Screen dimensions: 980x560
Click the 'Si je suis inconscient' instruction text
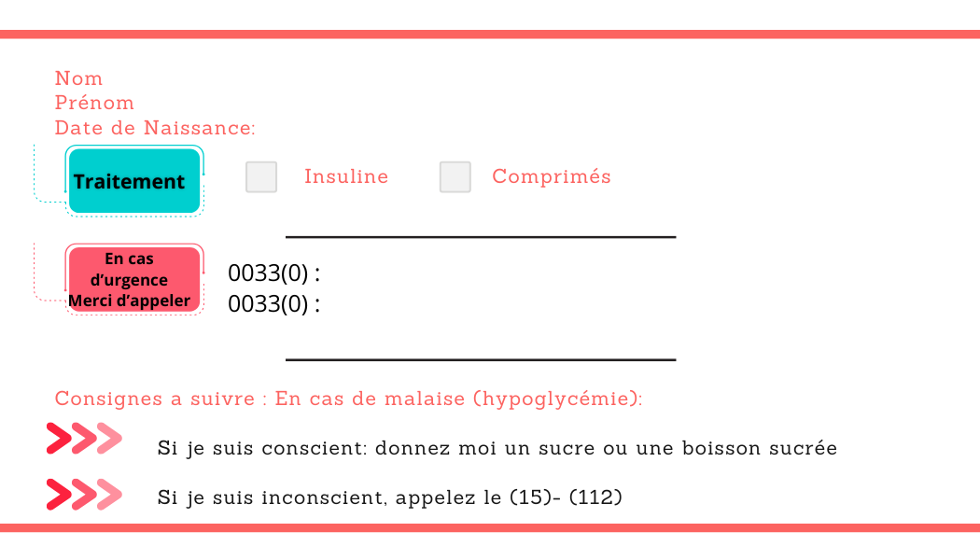[x=390, y=497]
